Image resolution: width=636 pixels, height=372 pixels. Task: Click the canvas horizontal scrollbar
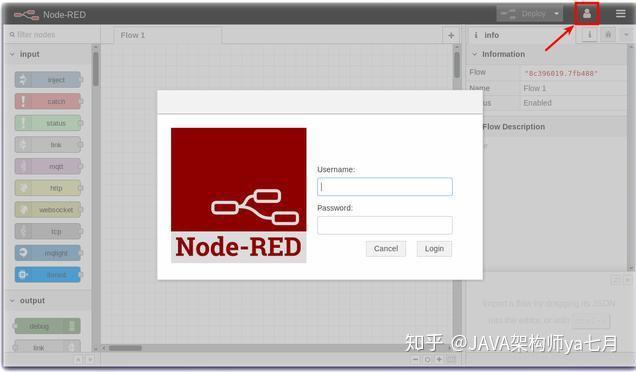point(125,348)
